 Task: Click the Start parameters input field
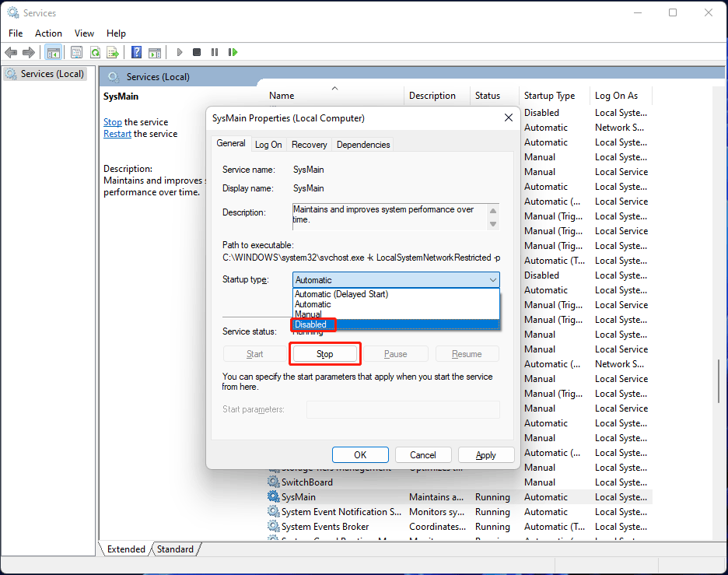[x=402, y=409]
